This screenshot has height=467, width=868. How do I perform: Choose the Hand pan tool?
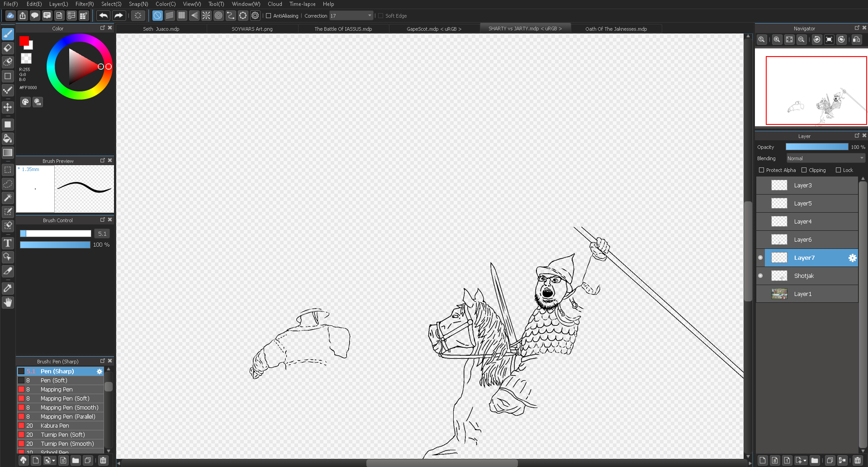(x=8, y=302)
